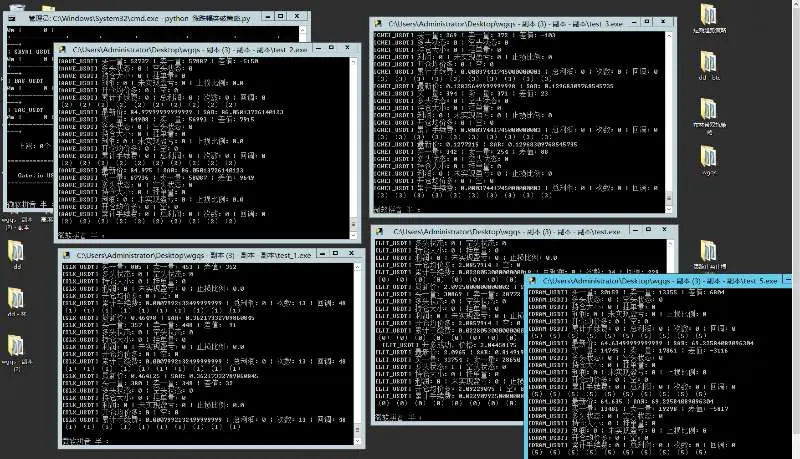The height and width of the screenshot is (459, 800).
Task: Close the test_1.exe console window
Action: coord(352,253)
